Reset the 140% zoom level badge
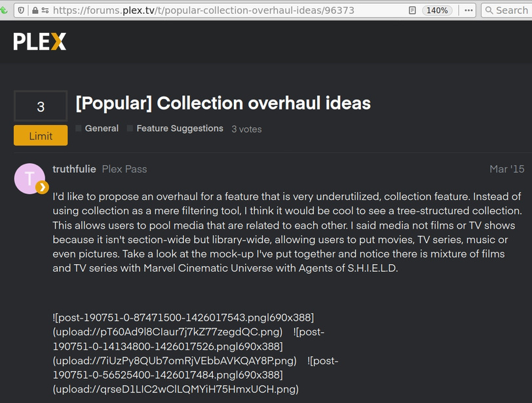The width and height of the screenshot is (532, 403). pyautogui.click(x=437, y=10)
